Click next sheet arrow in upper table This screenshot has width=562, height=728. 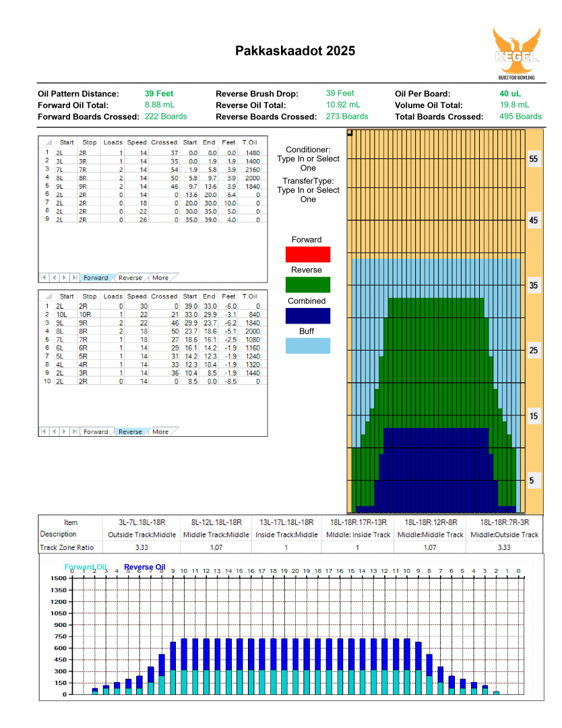[x=64, y=278]
